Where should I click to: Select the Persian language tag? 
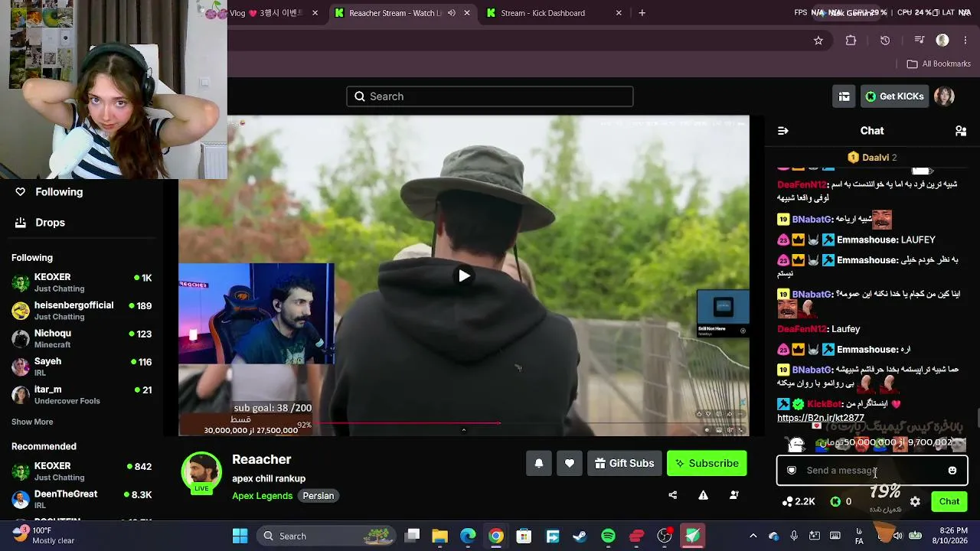coord(318,496)
